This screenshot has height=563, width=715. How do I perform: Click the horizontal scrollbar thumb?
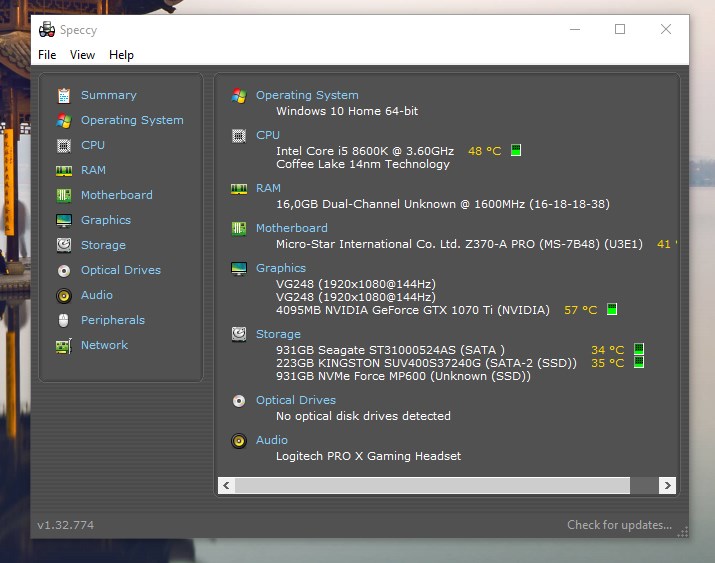(432, 486)
